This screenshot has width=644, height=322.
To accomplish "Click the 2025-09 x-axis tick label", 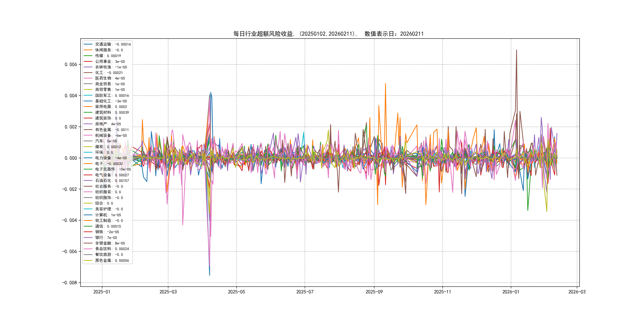I will (x=374, y=292).
